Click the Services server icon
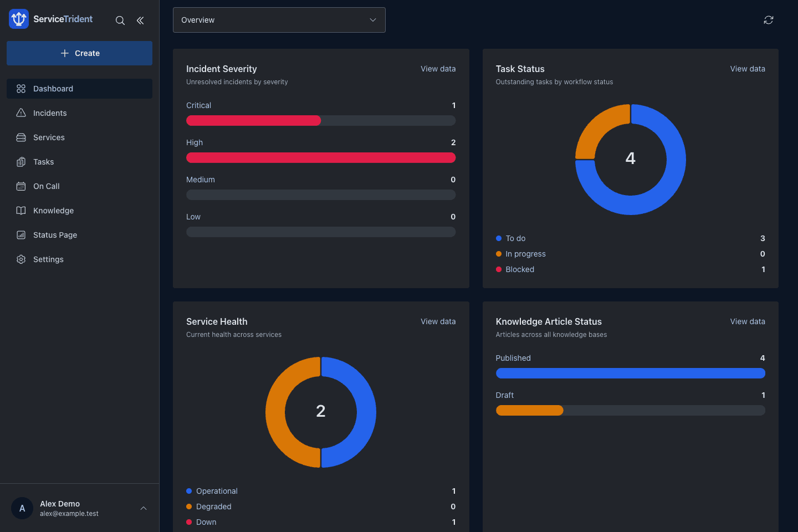798x532 pixels. tap(21, 137)
